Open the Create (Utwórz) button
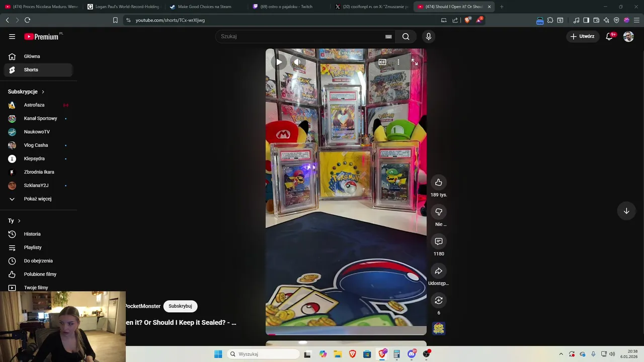This screenshot has width=644, height=362. [x=583, y=36]
